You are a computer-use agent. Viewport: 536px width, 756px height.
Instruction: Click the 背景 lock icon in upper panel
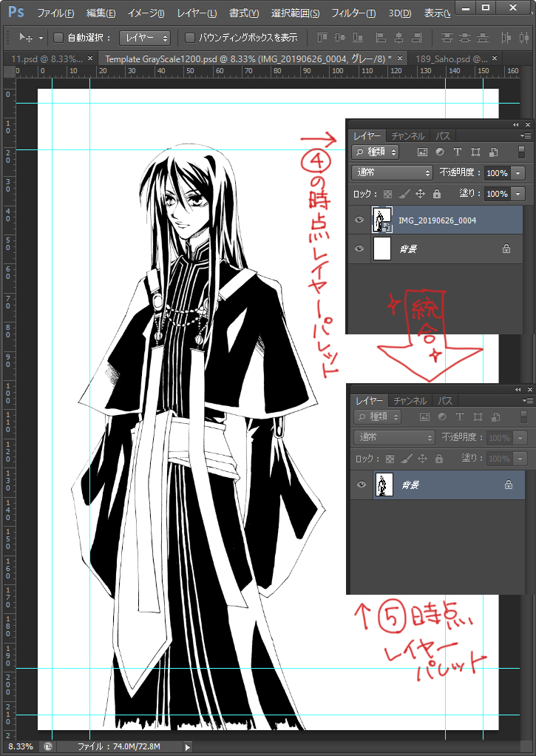pos(506,249)
